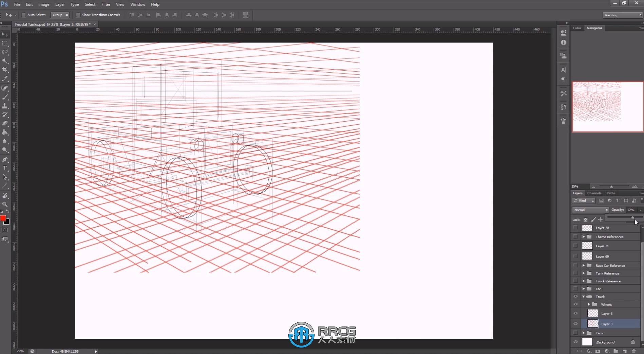Viewport: 644px width, 354px height.
Task: Open the Paragraph panel icon
Action: coord(563,80)
